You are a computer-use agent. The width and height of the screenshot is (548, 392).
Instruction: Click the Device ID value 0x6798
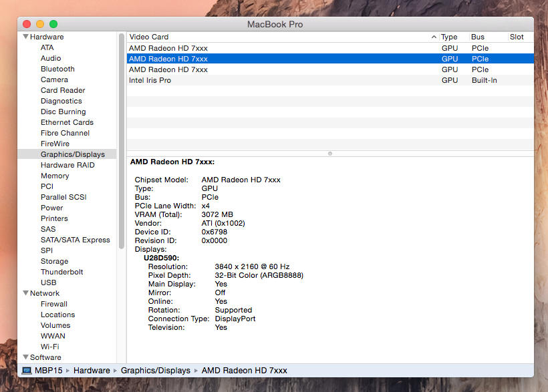click(x=215, y=232)
